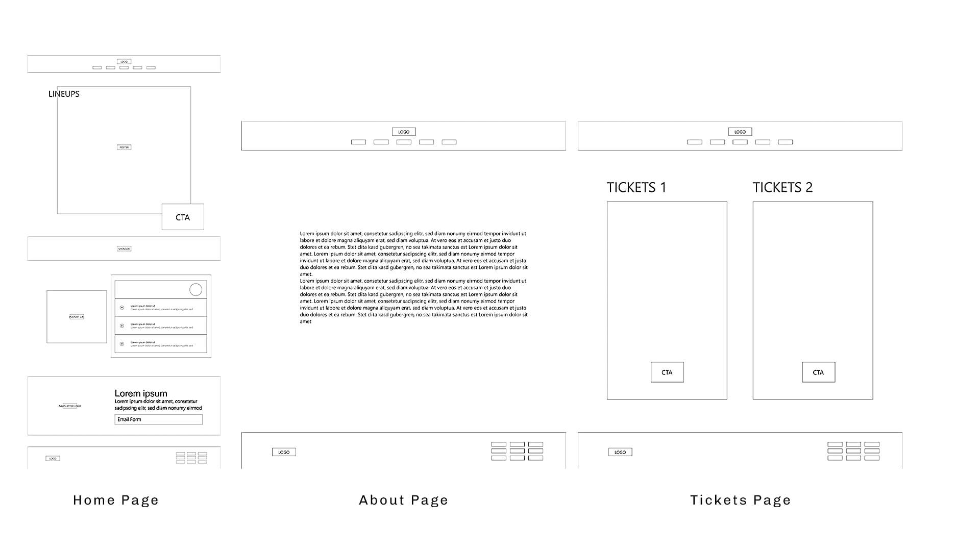The width and height of the screenshot is (980, 551).
Task: Click the CTA button on Lineups section
Action: click(x=182, y=217)
